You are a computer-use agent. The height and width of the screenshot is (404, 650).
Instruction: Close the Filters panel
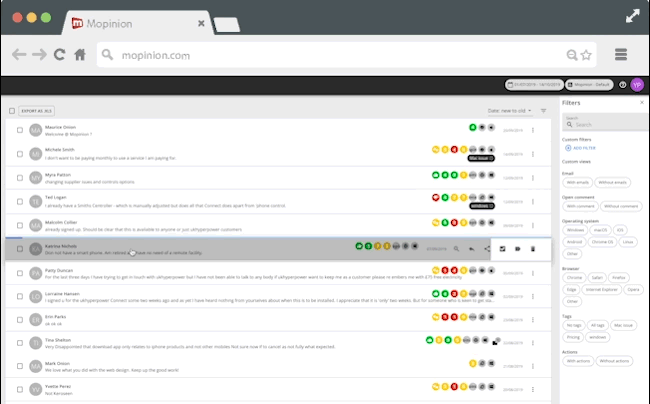642,102
